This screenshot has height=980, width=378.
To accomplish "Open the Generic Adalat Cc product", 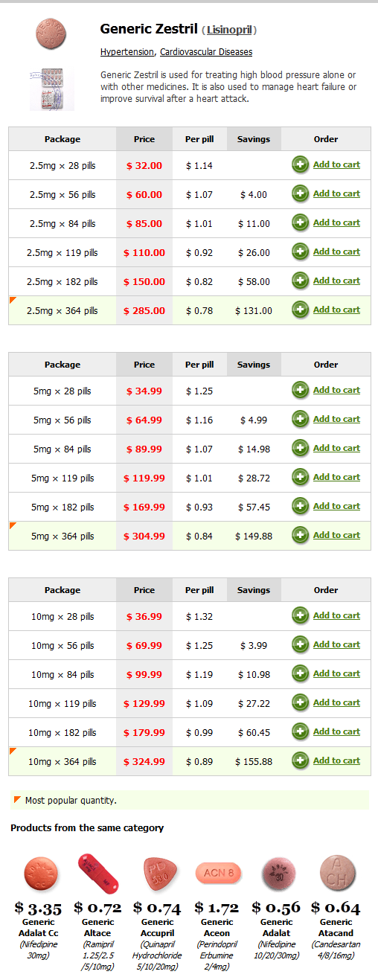I will pyautogui.click(x=40, y=928).
